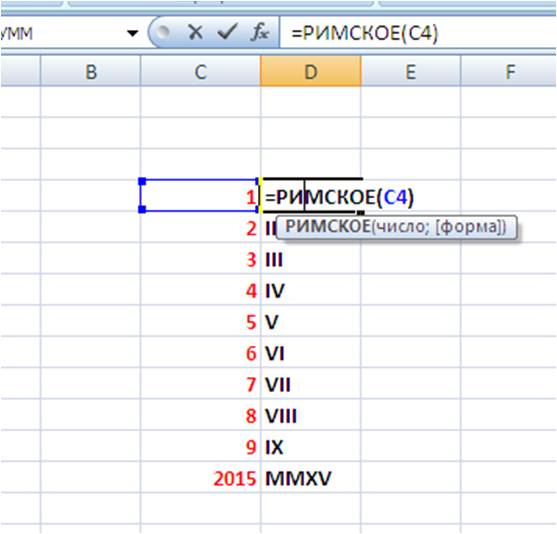This screenshot has height=534, width=557.
Task: Select the cell with red number 5
Action: point(200,321)
